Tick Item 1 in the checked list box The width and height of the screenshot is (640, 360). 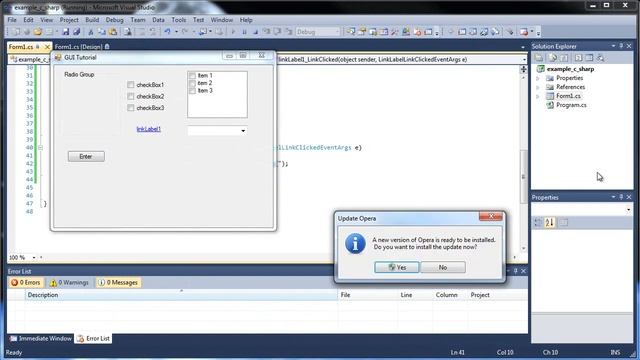click(192, 76)
